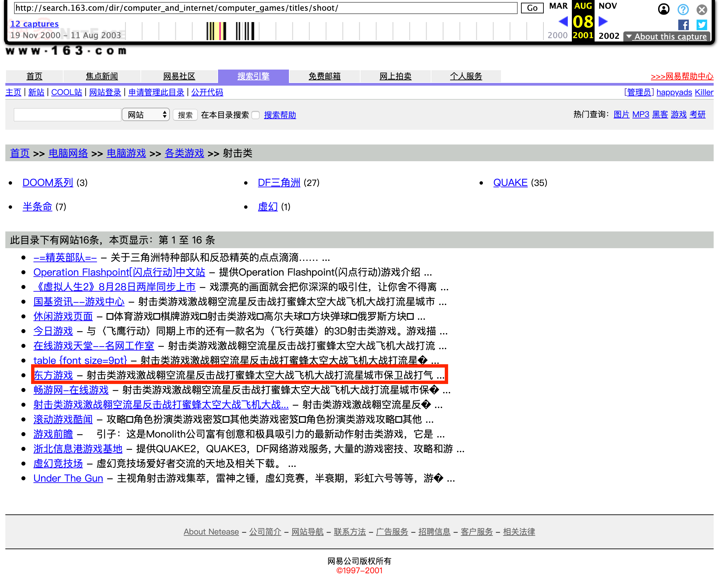
Task: Open the 相关法律 footer link
Action: 519,532
